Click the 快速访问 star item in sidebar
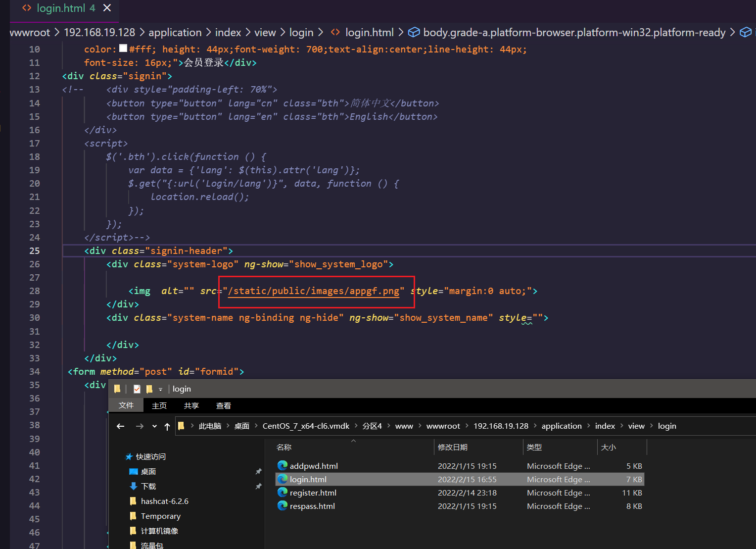756x549 pixels. tap(146, 457)
